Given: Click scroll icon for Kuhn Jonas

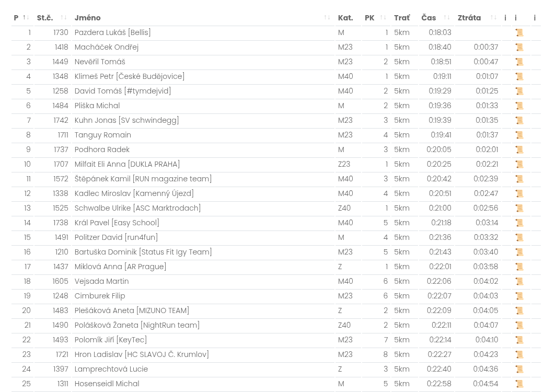Looking at the screenshot, I should click(519, 121).
